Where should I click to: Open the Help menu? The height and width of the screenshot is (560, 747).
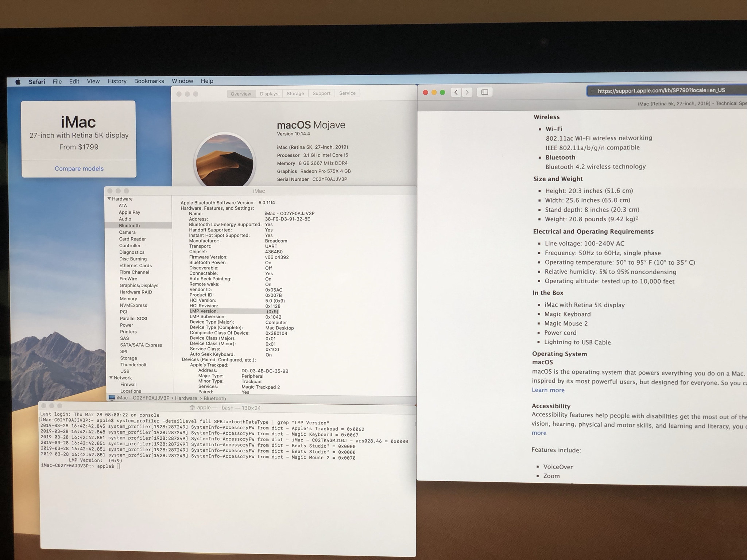click(x=207, y=81)
